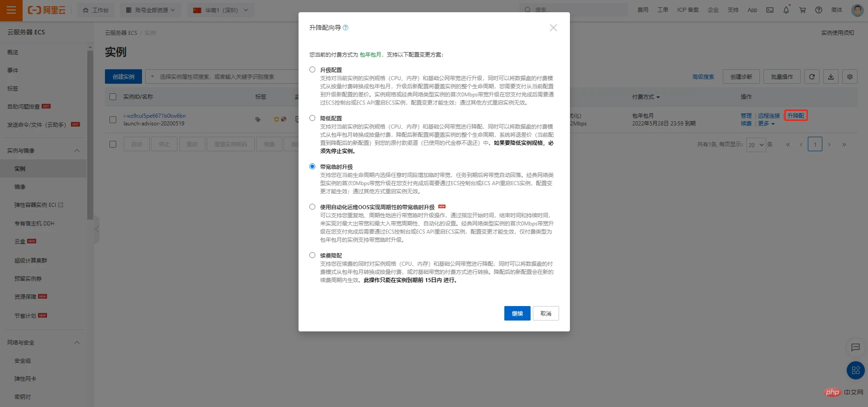
Task: Click page number 1
Action: point(815,144)
